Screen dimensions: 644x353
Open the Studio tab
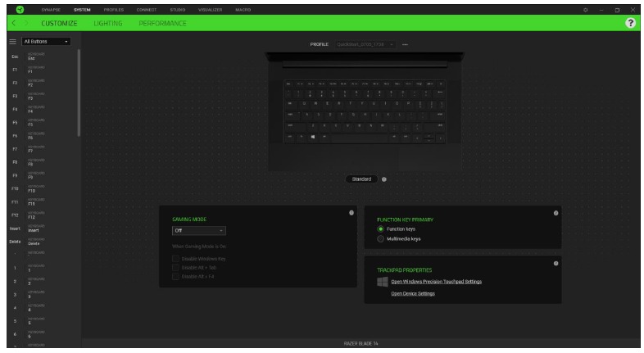pyautogui.click(x=178, y=10)
